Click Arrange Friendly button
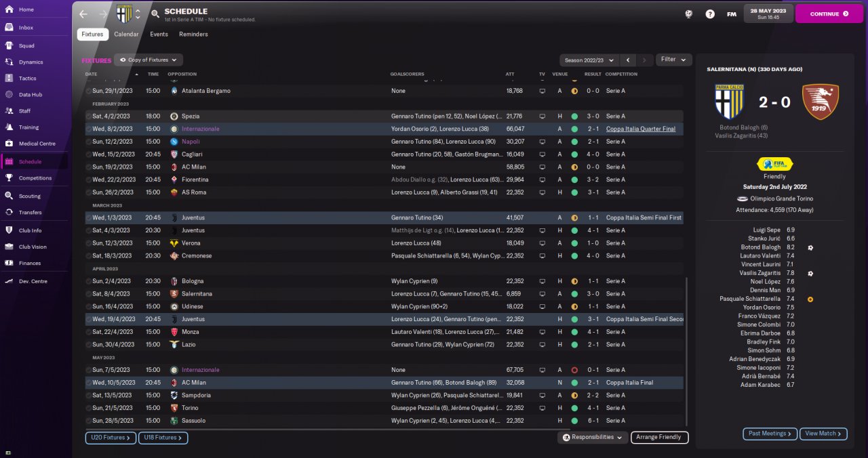The image size is (868, 458). coord(660,437)
